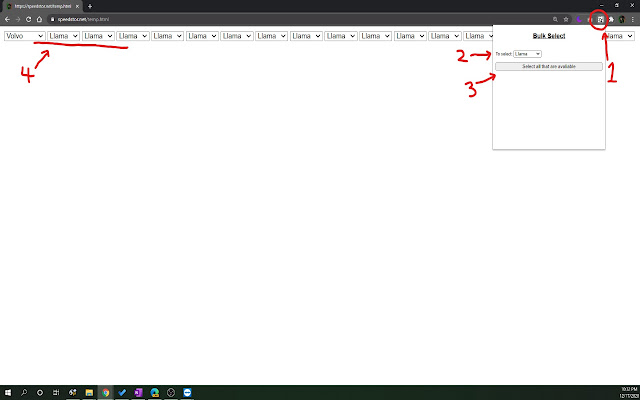The image size is (640, 400).
Task: Open OneNote from the taskbar
Action: point(138,393)
